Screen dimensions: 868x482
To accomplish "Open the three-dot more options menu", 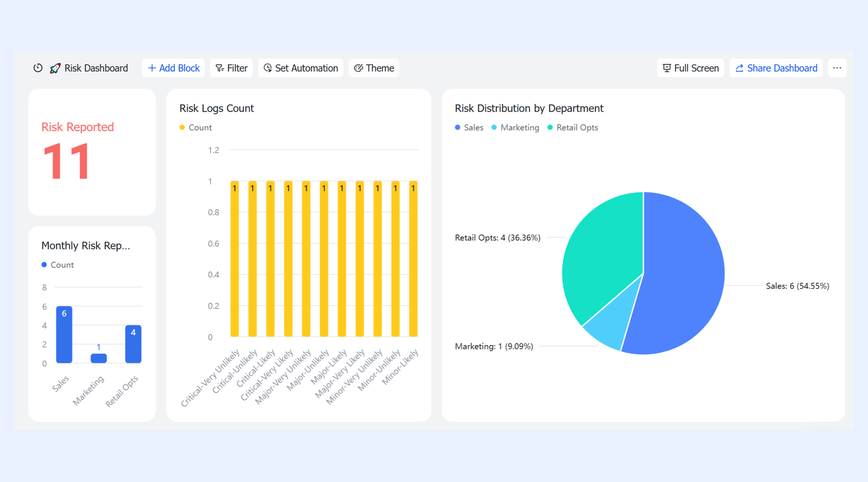I will pos(837,68).
